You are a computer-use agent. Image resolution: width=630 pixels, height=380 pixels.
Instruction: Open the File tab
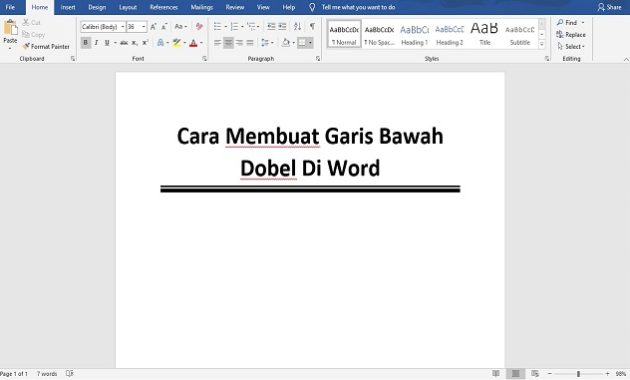[10, 7]
